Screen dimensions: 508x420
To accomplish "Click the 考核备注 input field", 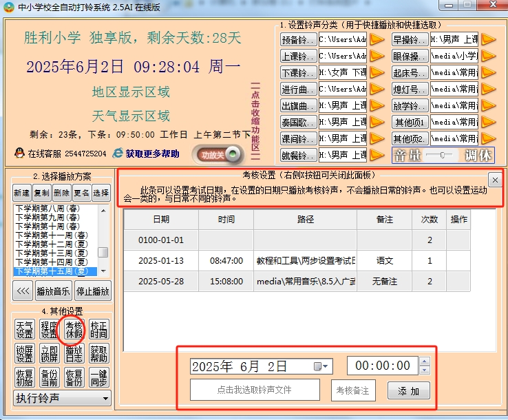I will [x=353, y=390].
